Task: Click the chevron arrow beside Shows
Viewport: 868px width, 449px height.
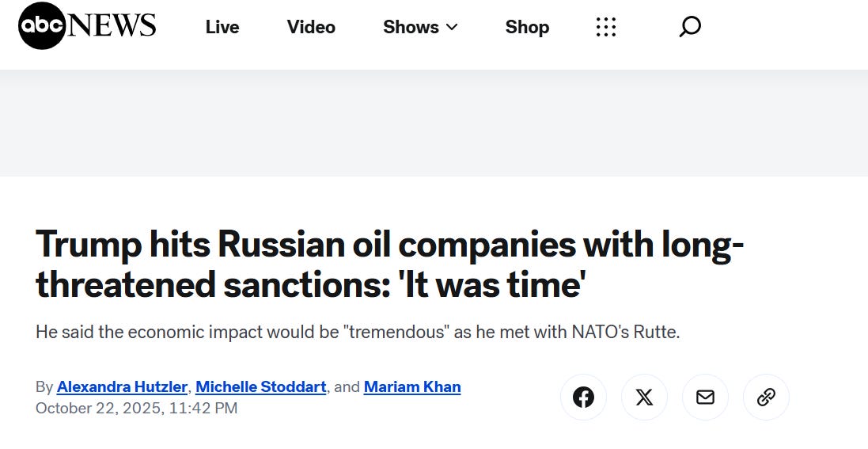Action: coord(452,27)
